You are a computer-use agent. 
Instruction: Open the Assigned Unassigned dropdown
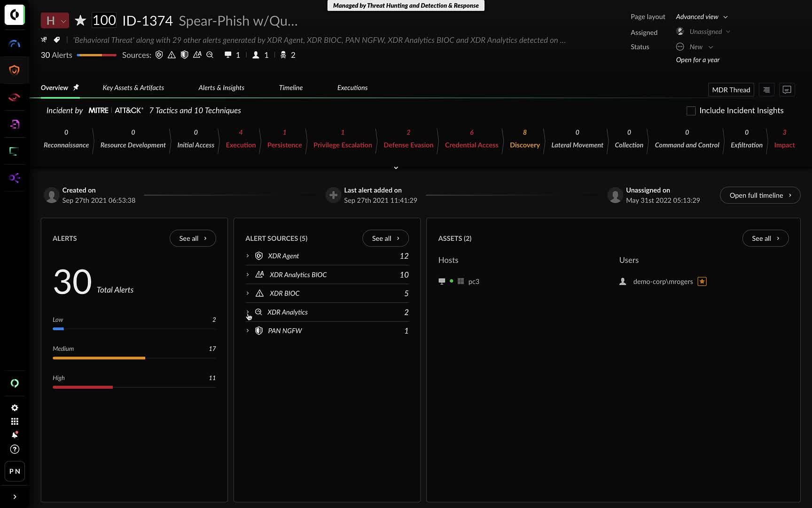point(703,32)
